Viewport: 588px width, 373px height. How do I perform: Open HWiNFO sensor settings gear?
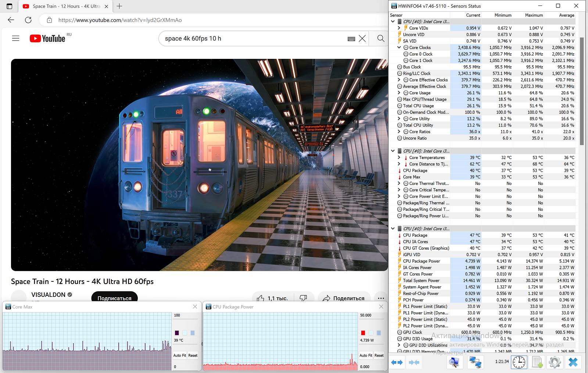pyautogui.click(x=555, y=362)
